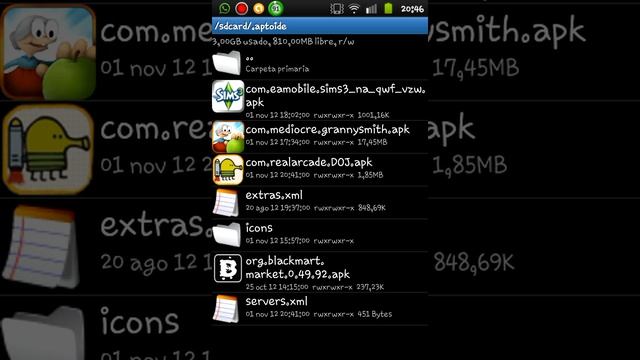Viewport: 640px width, 360px height.
Task: Tap the notepad icon next to extras.xml in phone list
Action: [x=226, y=202]
